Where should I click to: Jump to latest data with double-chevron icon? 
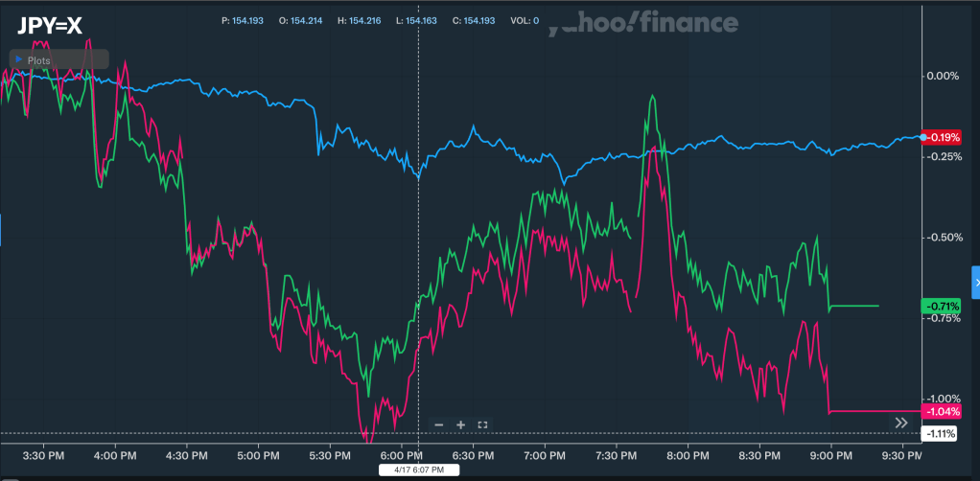901,423
